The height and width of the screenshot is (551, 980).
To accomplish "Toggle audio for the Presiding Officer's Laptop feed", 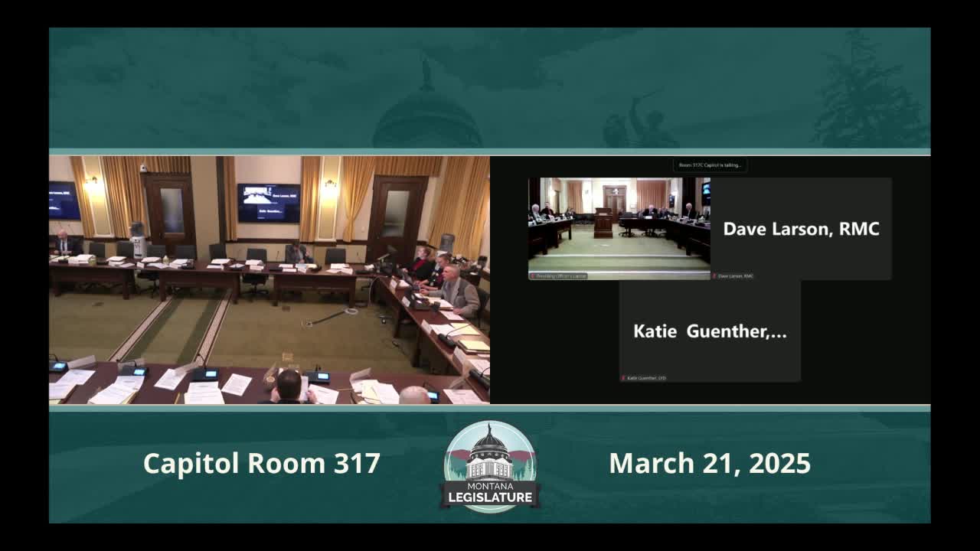I will (532, 276).
